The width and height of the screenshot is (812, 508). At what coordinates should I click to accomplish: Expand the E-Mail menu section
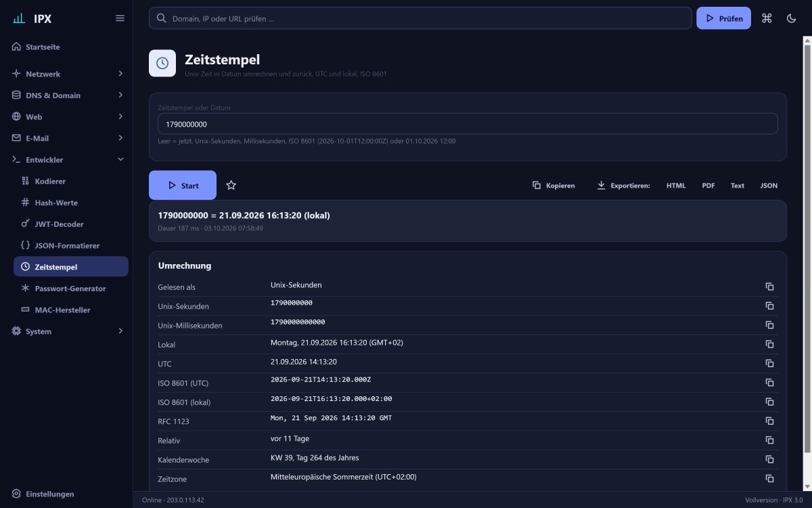pos(70,138)
